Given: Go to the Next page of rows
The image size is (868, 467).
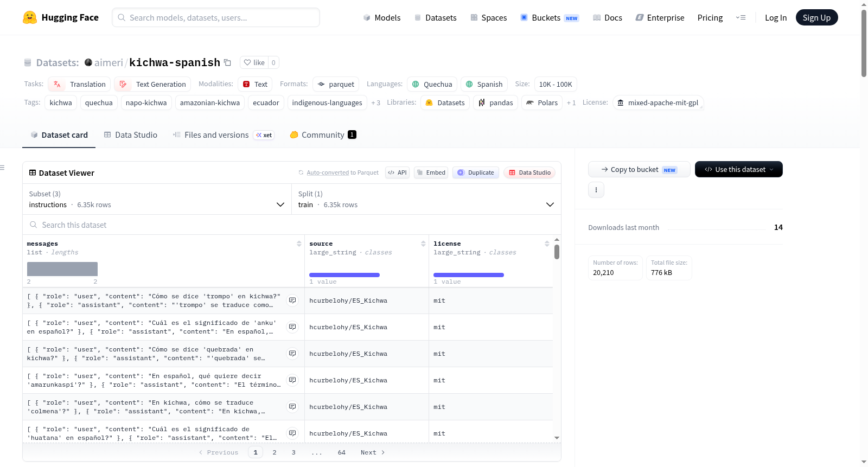Looking at the screenshot, I should pos(373,452).
